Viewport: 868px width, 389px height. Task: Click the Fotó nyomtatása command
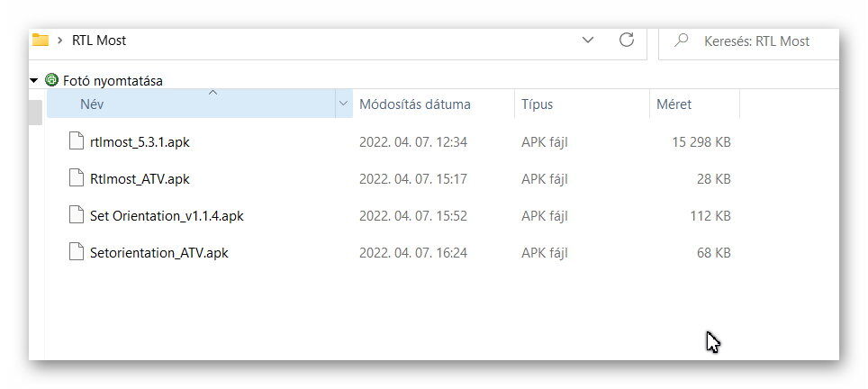113,81
